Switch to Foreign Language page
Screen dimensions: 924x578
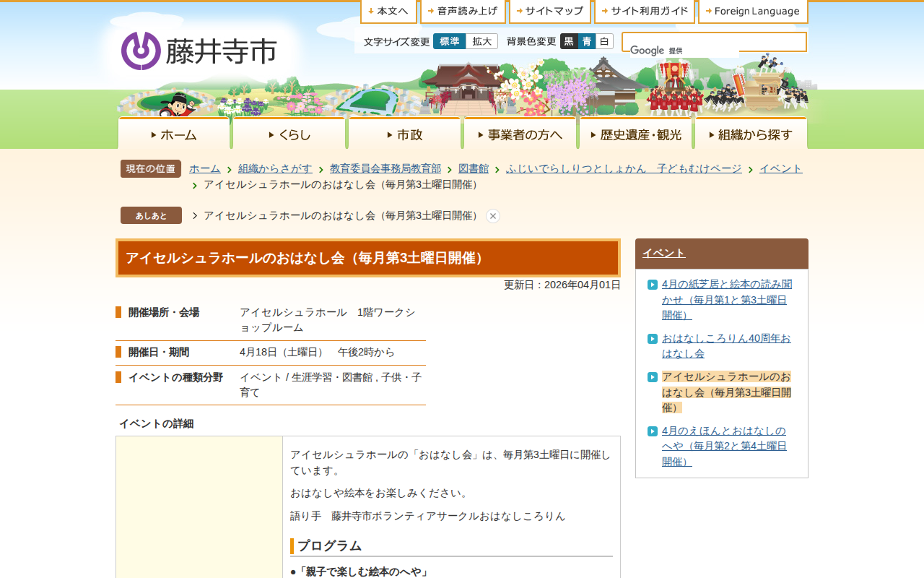point(753,11)
